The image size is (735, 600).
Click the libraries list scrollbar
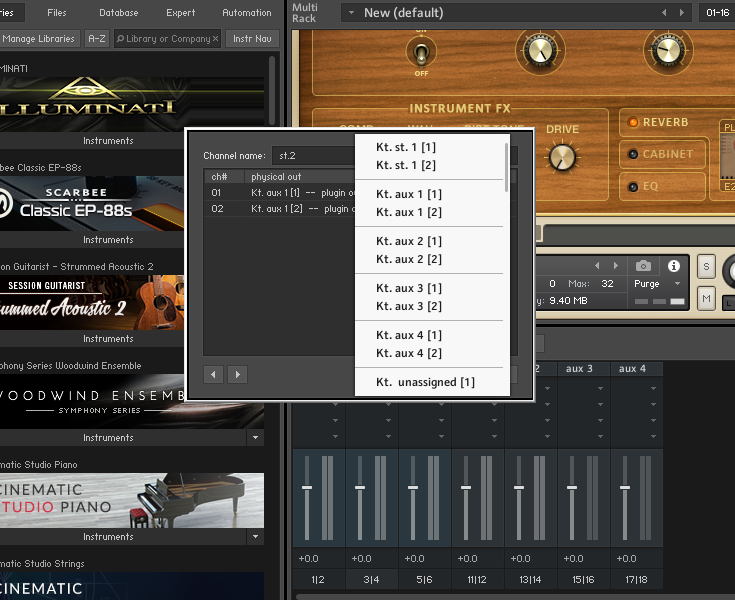coord(272,89)
